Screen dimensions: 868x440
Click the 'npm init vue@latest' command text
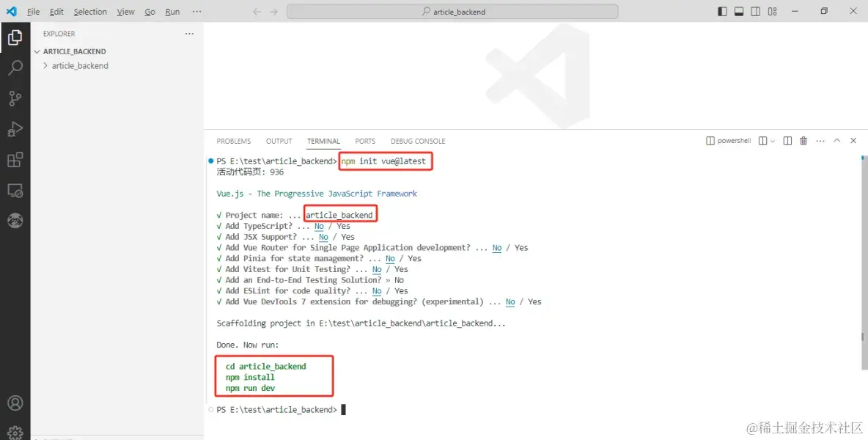383,161
